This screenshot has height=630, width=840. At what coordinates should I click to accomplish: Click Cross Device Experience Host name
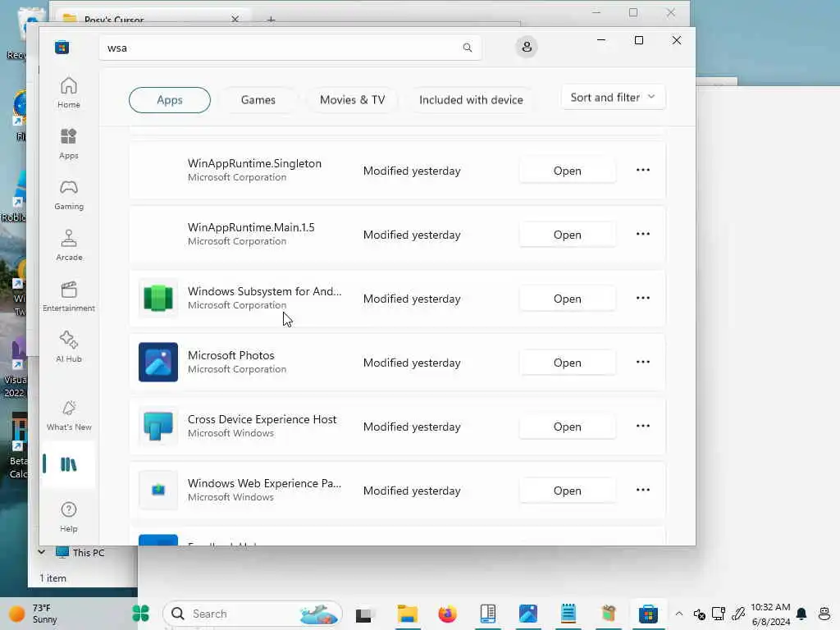[262, 419]
